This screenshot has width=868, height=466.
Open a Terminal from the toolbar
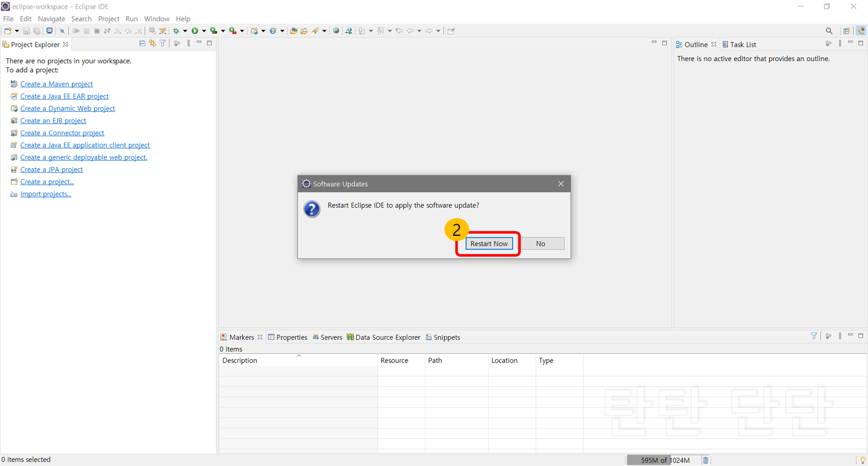[x=49, y=31]
